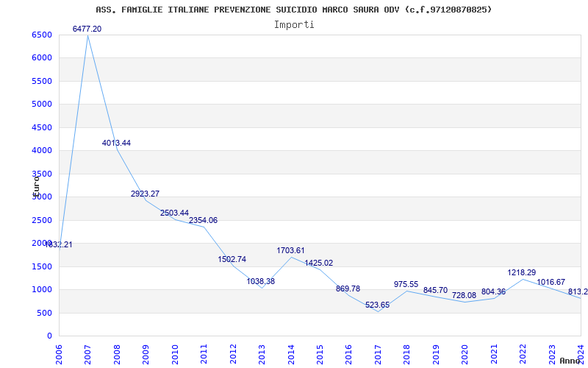Click the x-axis year 2011
This screenshot has height=368, width=588.
click(x=204, y=354)
